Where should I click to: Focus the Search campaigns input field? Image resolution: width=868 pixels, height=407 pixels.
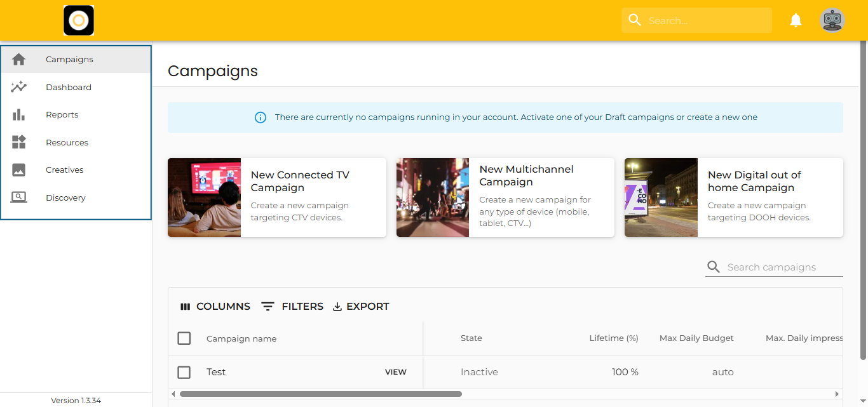782,267
